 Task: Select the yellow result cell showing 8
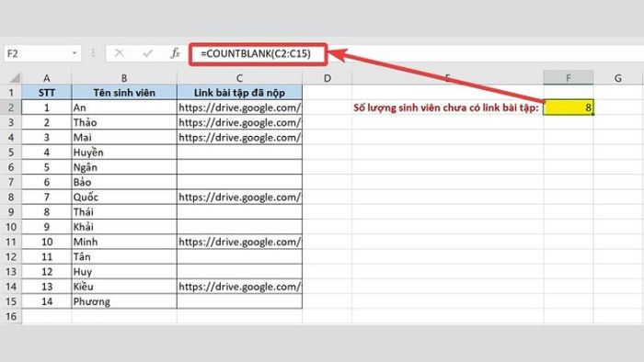tap(569, 107)
